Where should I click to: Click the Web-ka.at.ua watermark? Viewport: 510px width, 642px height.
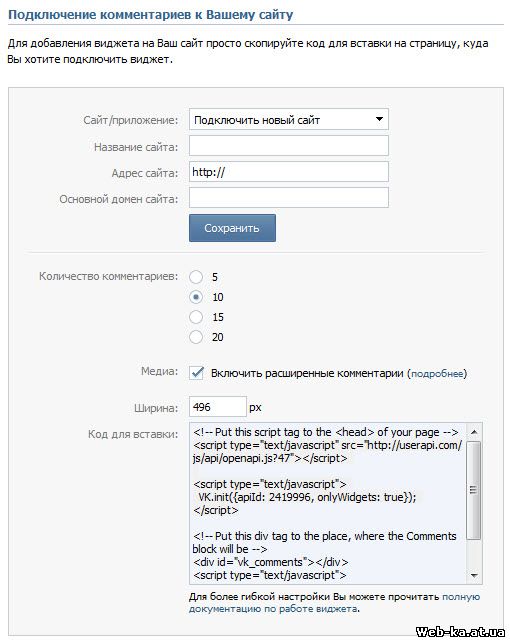460,631
